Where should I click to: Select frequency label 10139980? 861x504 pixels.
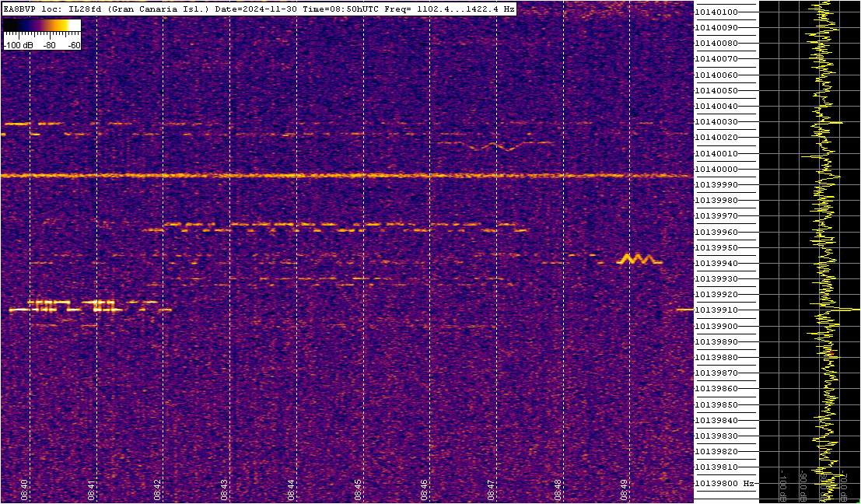pos(716,201)
